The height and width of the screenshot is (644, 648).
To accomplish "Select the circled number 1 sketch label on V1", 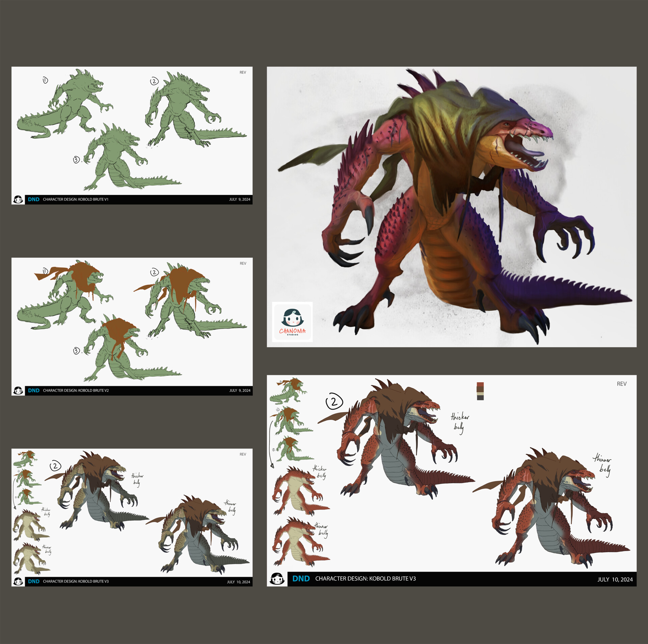I will click(45, 81).
